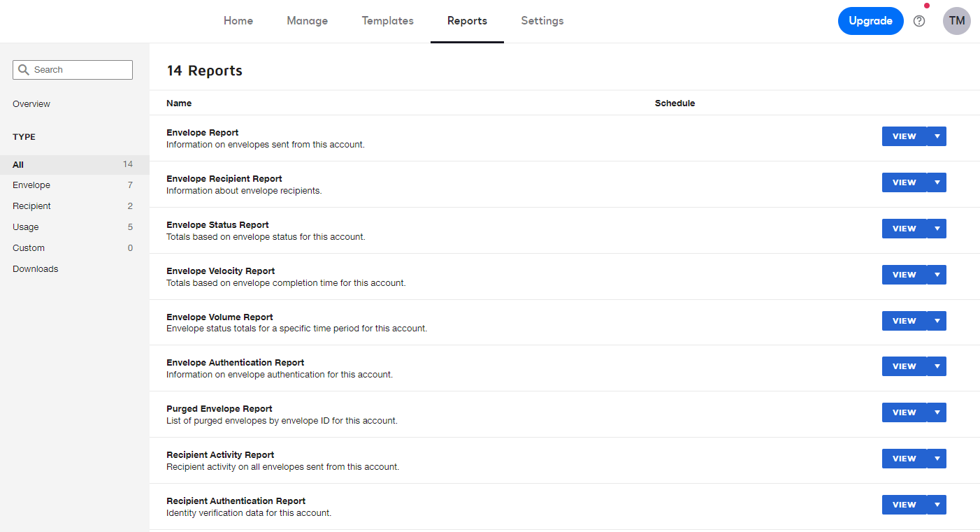View the Envelope Velocity Report
Image resolution: width=980 pixels, height=532 pixels.
[x=904, y=275]
